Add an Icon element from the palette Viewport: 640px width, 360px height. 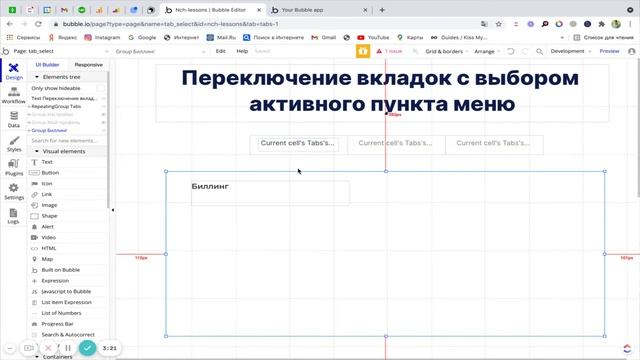coord(68,184)
